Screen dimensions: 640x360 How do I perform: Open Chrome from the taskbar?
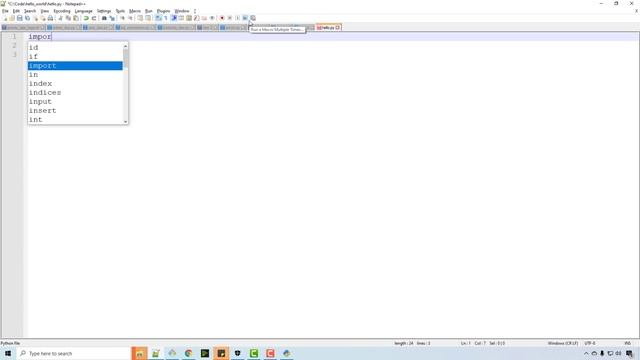pos(188,353)
